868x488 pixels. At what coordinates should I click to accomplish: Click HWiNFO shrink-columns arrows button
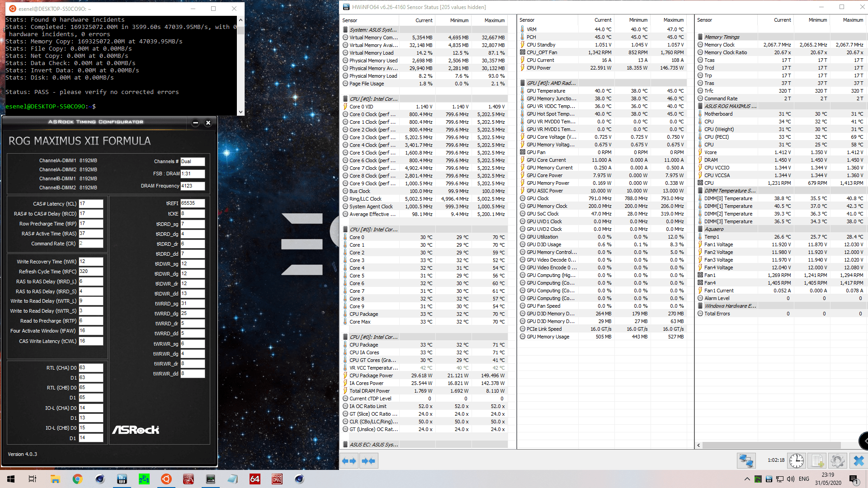tap(368, 461)
